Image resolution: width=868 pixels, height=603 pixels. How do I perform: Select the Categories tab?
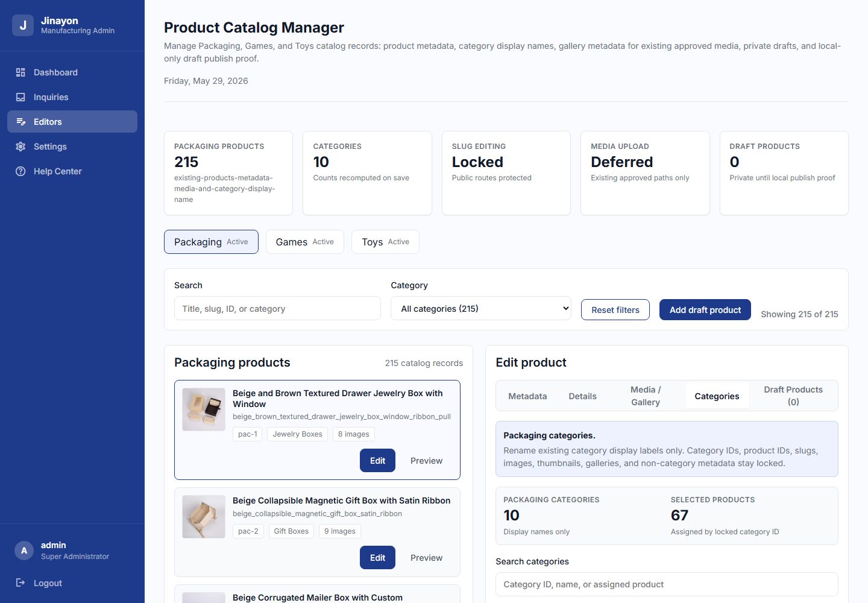717,396
